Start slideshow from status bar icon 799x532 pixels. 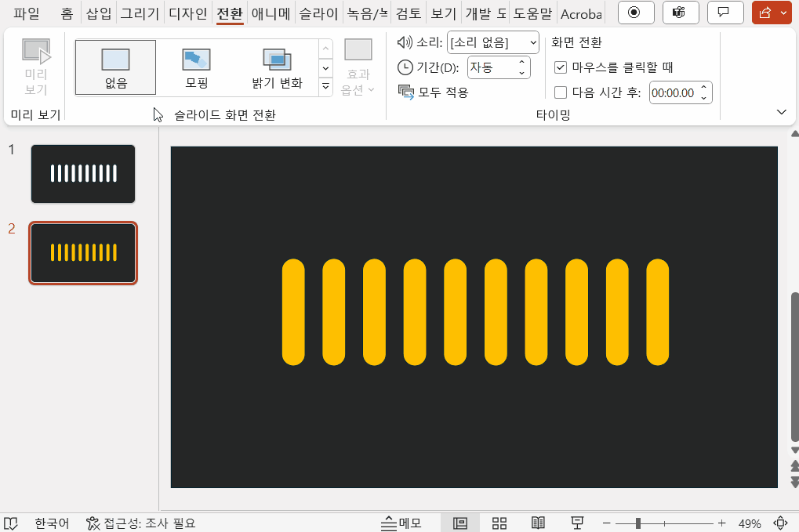pos(577,523)
